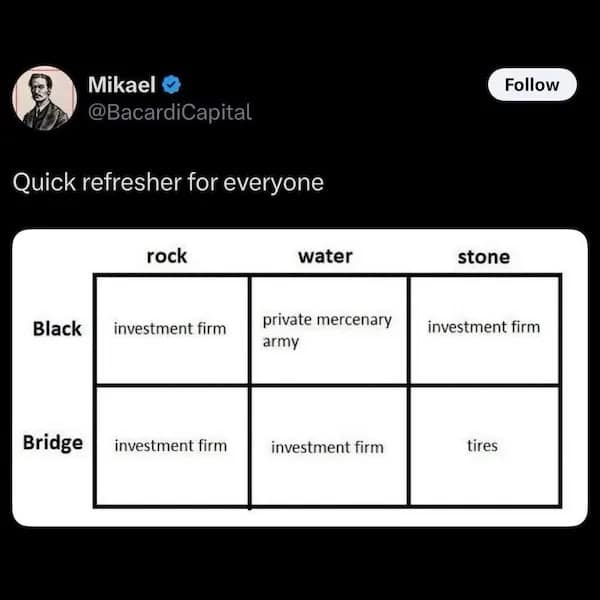Click the blank top-left corner of the table
The width and height of the screenshot is (600, 600).
pos(55,257)
